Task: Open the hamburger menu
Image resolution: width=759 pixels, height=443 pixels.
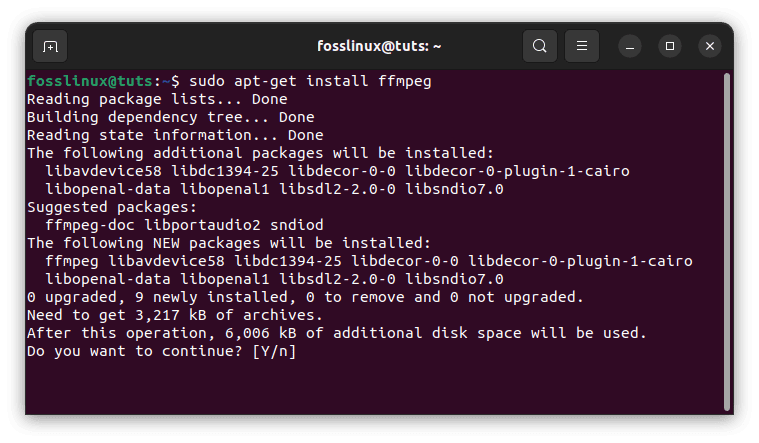Action: tap(582, 46)
